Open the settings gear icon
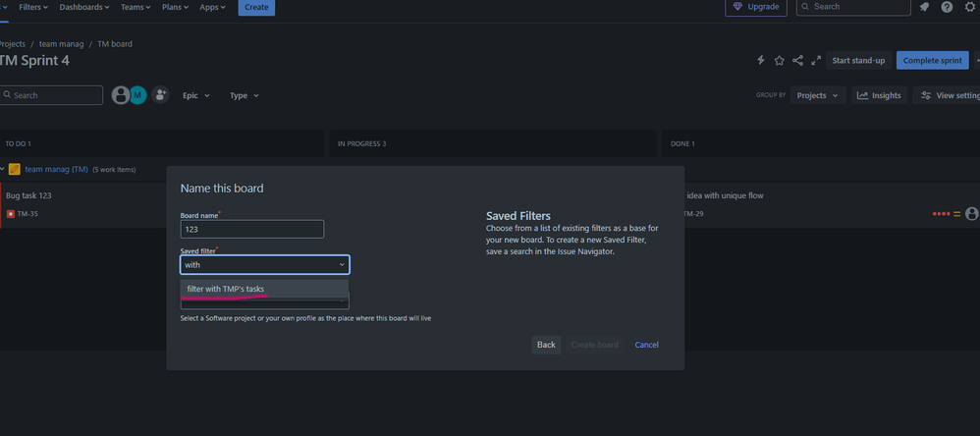The height and width of the screenshot is (436, 980). tap(970, 7)
